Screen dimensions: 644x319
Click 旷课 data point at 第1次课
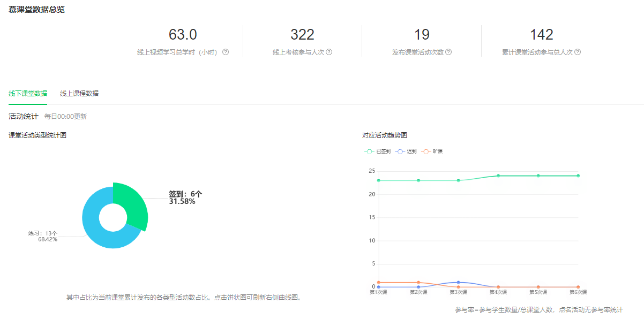[379, 282]
